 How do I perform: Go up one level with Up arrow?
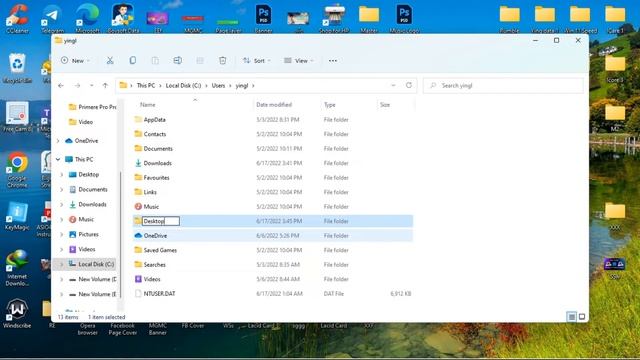[105, 85]
